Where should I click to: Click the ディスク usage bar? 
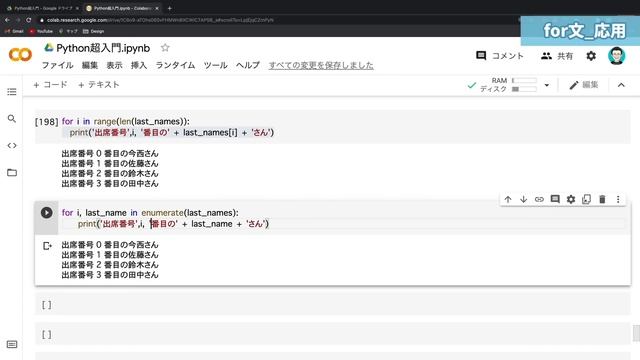coord(524,89)
